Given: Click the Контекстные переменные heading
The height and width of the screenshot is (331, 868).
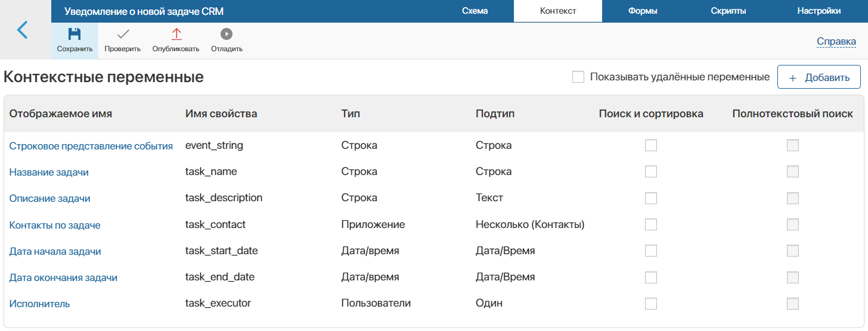Looking at the screenshot, I should coord(104,77).
